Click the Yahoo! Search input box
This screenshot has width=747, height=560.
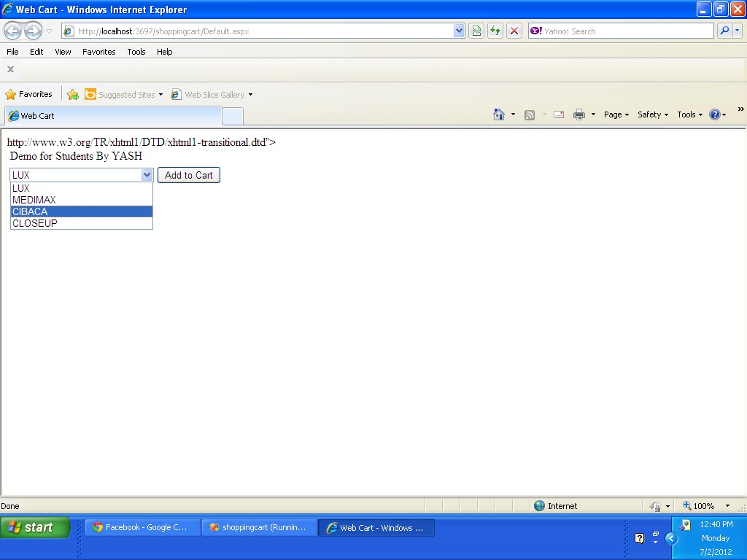pyautogui.click(x=622, y=31)
